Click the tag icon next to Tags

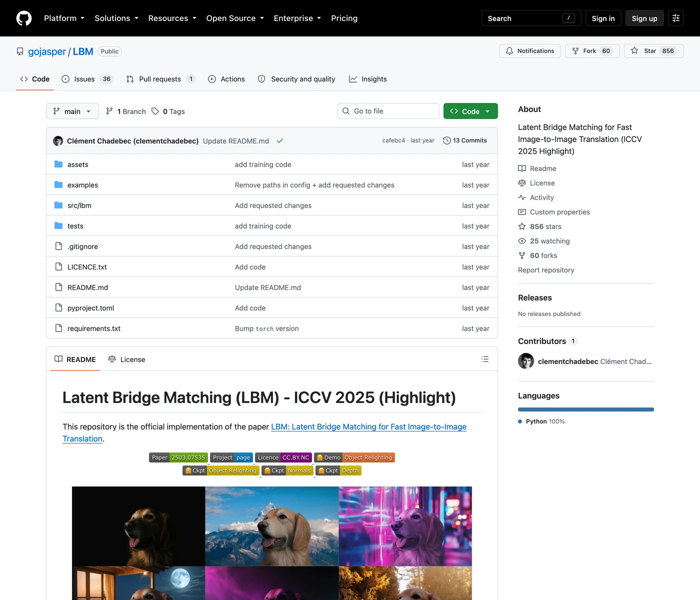click(x=155, y=111)
